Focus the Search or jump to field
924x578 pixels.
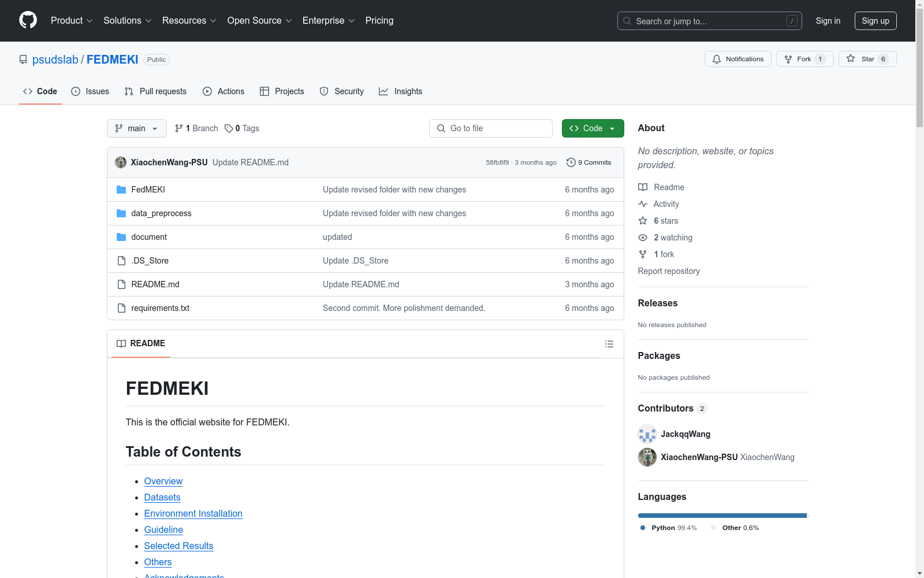pos(710,21)
